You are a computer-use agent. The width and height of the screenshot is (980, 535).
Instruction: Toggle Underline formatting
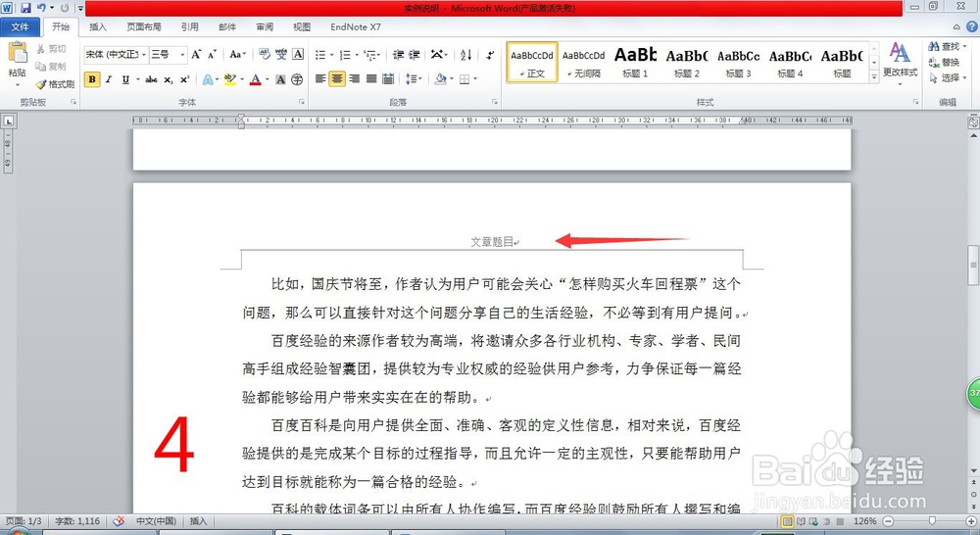click(x=125, y=79)
